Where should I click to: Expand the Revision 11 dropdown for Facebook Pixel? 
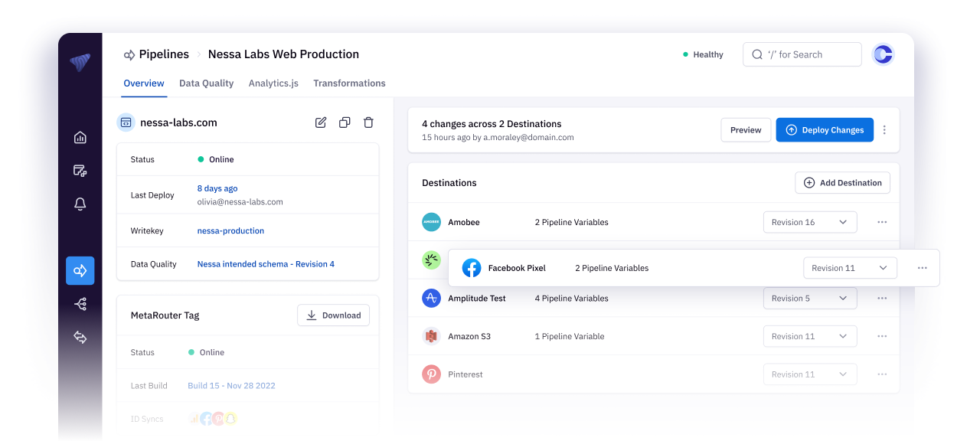click(850, 268)
